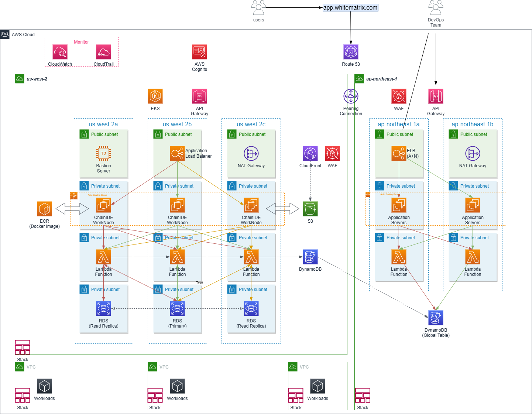The height and width of the screenshot is (414, 532).
Task: Click the DynamoDB icon in us-west-2
Action: click(x=310, y=257)
